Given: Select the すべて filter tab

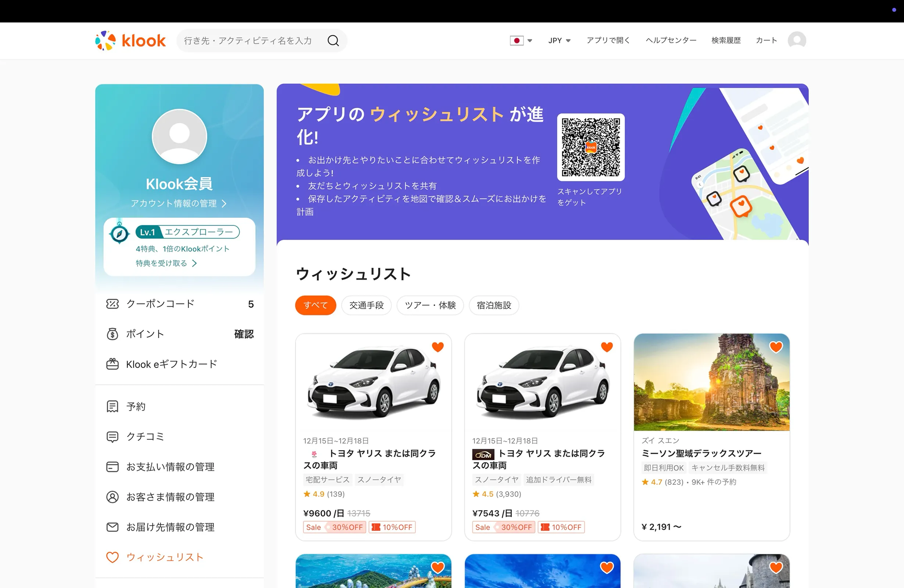Looking at the screenshot, I should (x=316, y=305).
